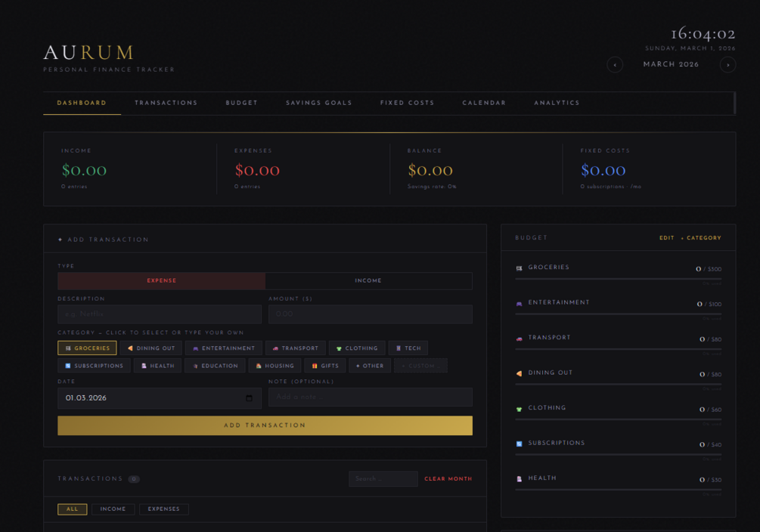Click the Expenses $0.00 summary value
The height and width of the screenshot is (532, 760).
click(257, 170)
